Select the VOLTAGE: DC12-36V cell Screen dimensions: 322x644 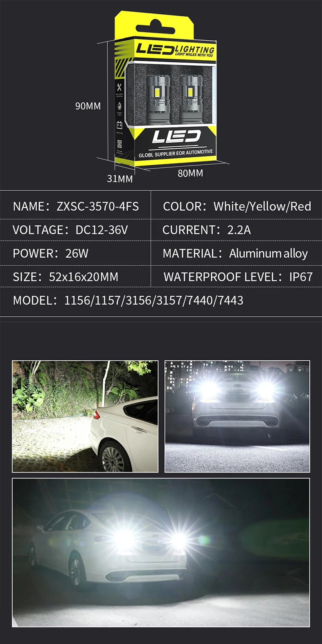click(76, 230)
